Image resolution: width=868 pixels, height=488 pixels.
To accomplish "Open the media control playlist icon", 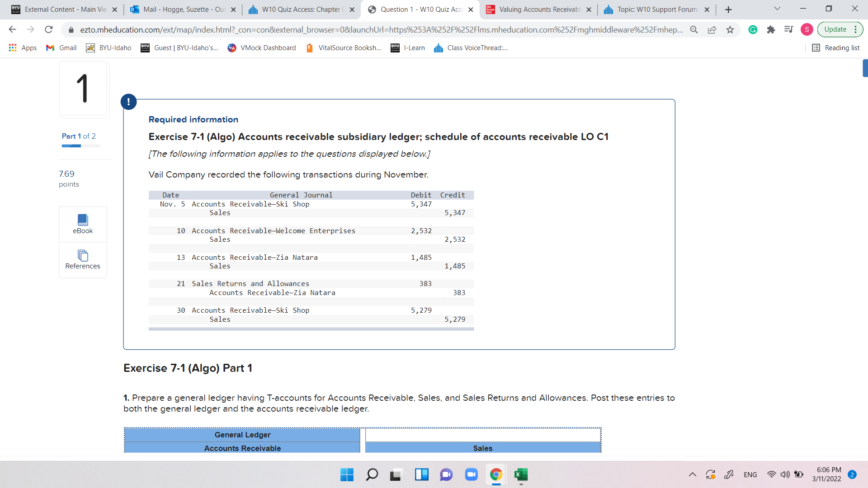I will [x=788, y=30].
